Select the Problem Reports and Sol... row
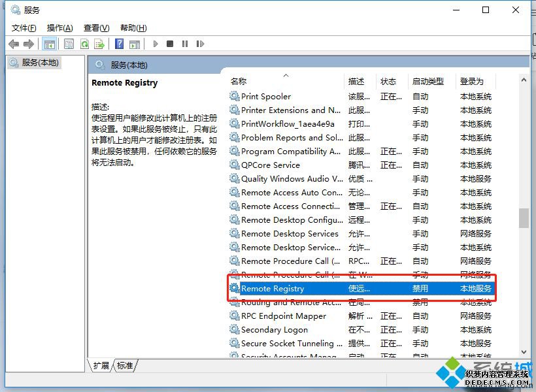 (x=361, y=137)
